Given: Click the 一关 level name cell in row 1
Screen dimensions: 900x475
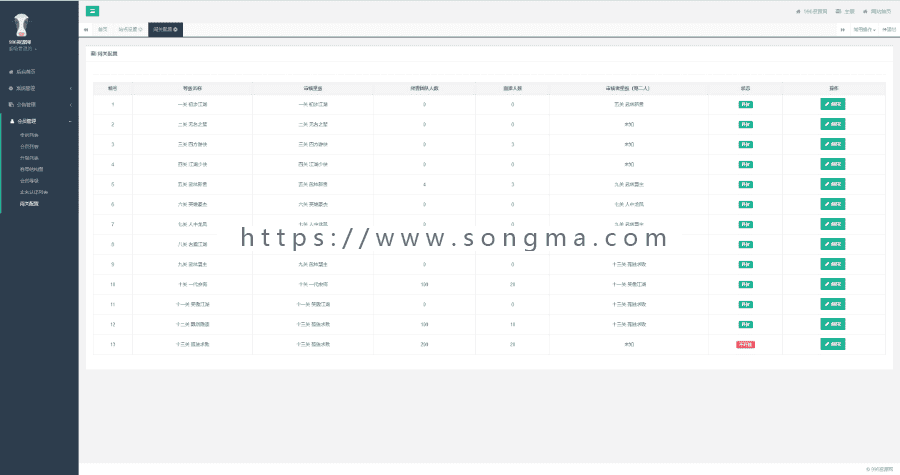Looking at the screenshot, I should tap(192, 104).
